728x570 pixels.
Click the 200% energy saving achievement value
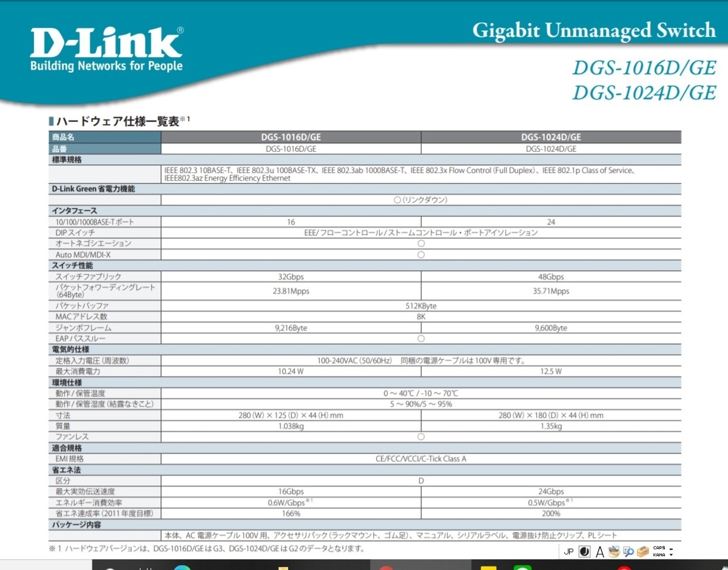click(x=551, y=514)
